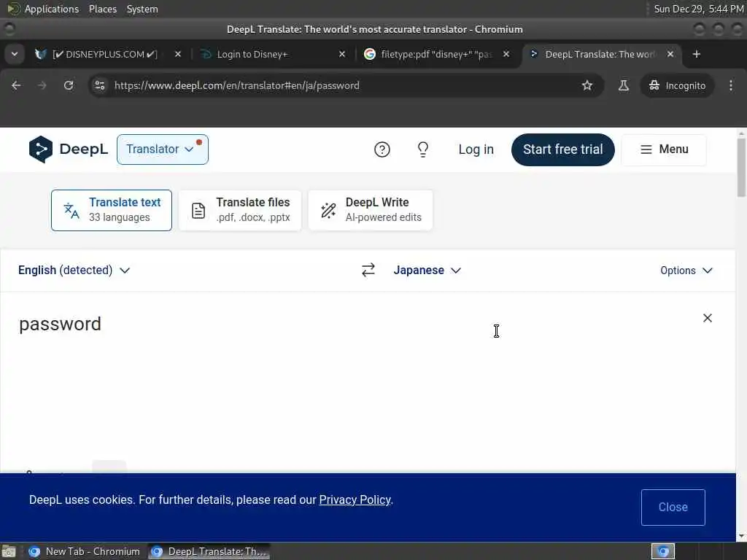
Task: Expand the Translator product dropdown
Action: (163, 149)
